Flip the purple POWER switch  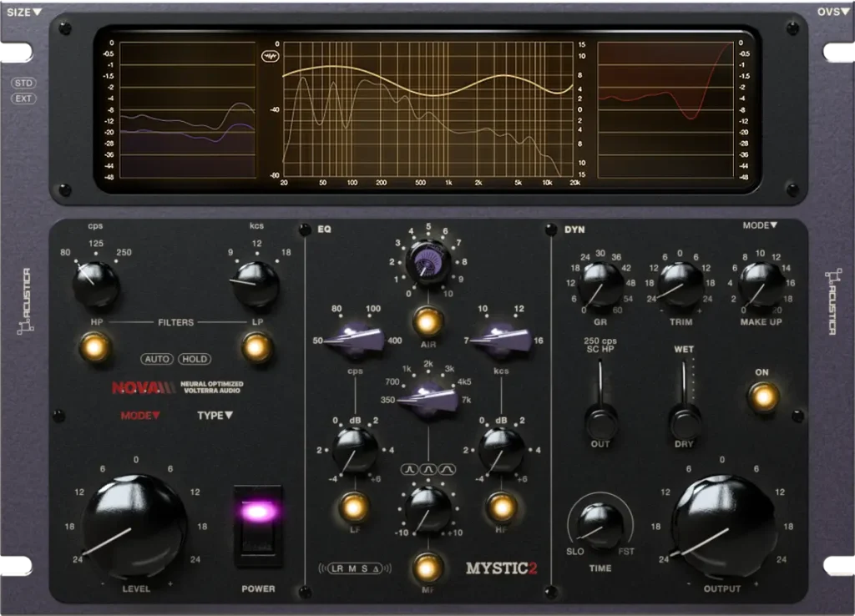[259, 526]
